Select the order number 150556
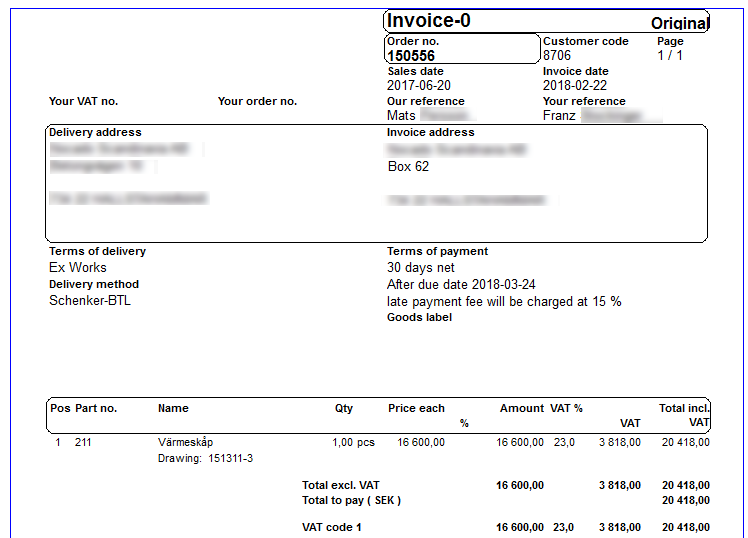 pyautogui.click(x=411, y=56)
